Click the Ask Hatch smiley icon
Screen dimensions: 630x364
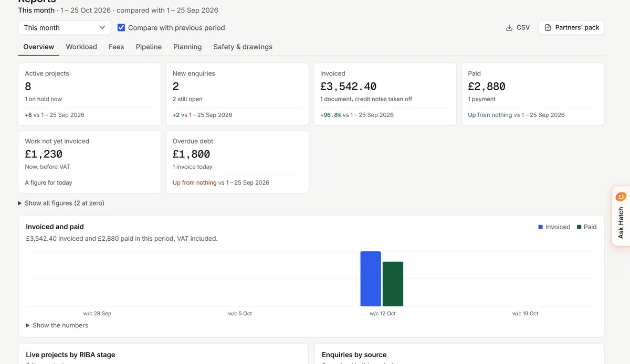(x=621, y=197)
